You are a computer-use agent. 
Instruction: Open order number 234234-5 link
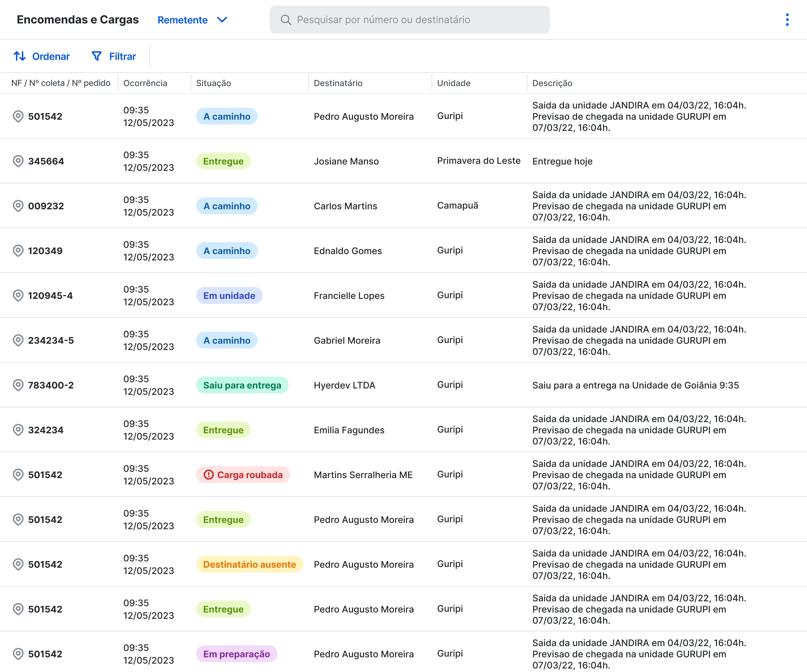tap(51, 340)
